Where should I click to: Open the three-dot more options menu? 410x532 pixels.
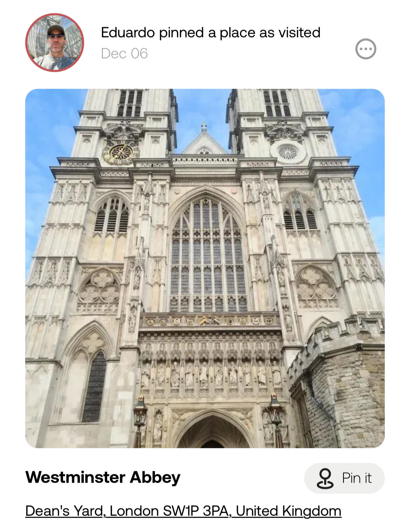[x=365, y=49]
